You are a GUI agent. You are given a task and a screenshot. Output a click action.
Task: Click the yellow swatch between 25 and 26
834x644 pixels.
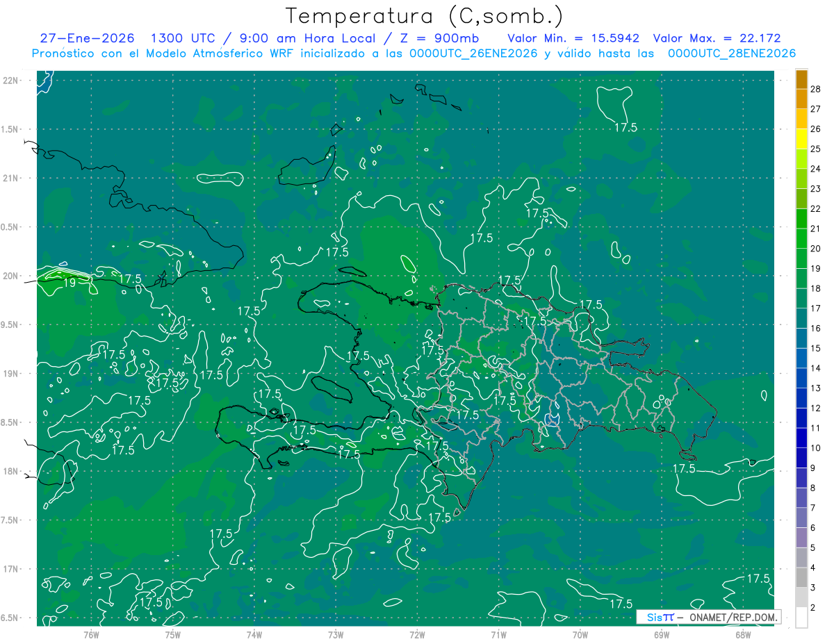pos(801,139)
